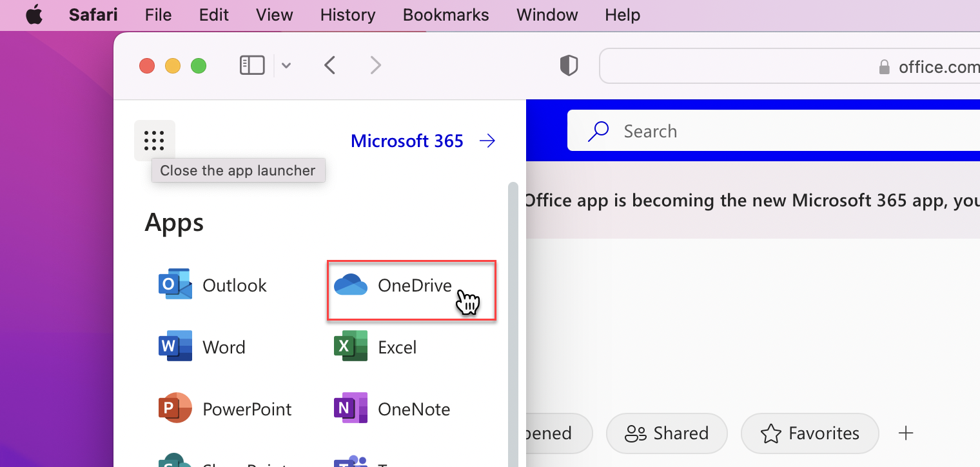Add a new filter with plus icon
The image size is (980, 467).
(906, 433)
